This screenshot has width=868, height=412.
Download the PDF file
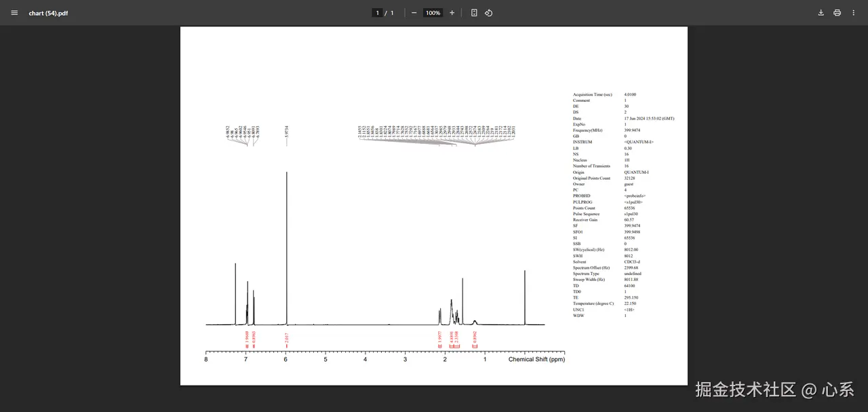point(821,13)
